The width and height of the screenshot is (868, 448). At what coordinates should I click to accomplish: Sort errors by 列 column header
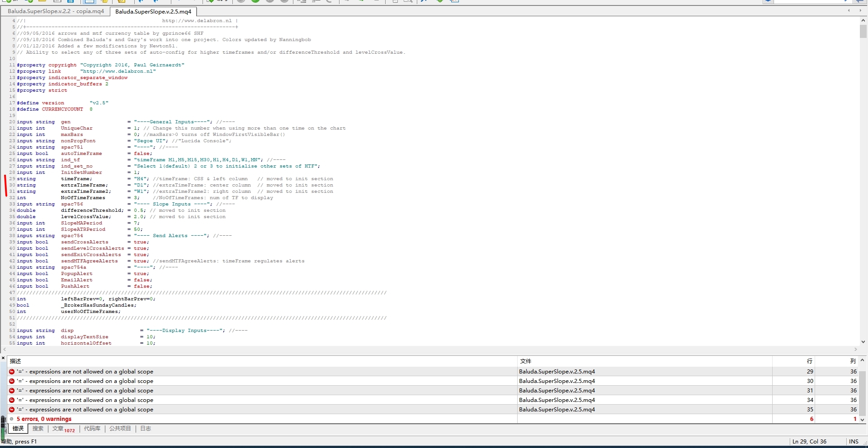[837, 361]
